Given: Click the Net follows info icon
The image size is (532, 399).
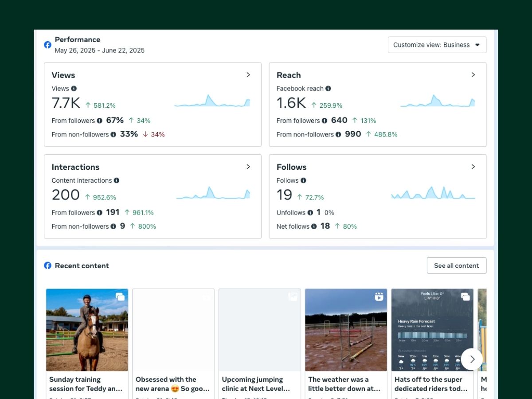Looking at the screenshot, I should coord(314,226).
